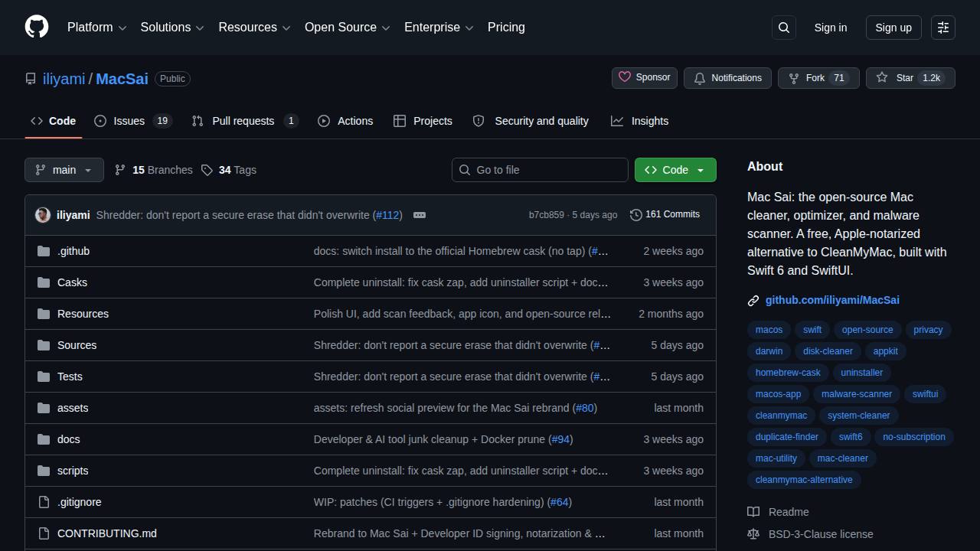
Task: Expand the Platform navigation menu
Action: pos(96,28)
